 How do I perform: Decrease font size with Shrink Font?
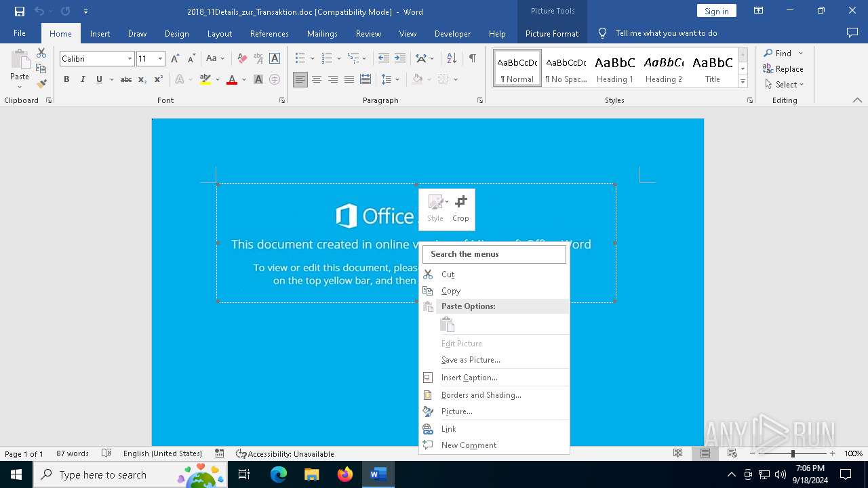pyautogui.click(x=191, y=58)
